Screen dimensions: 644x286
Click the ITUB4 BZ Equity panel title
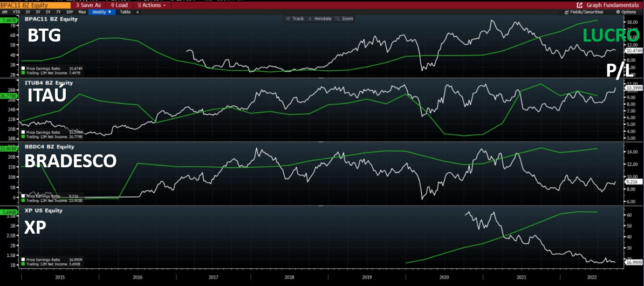click(49, 83)
